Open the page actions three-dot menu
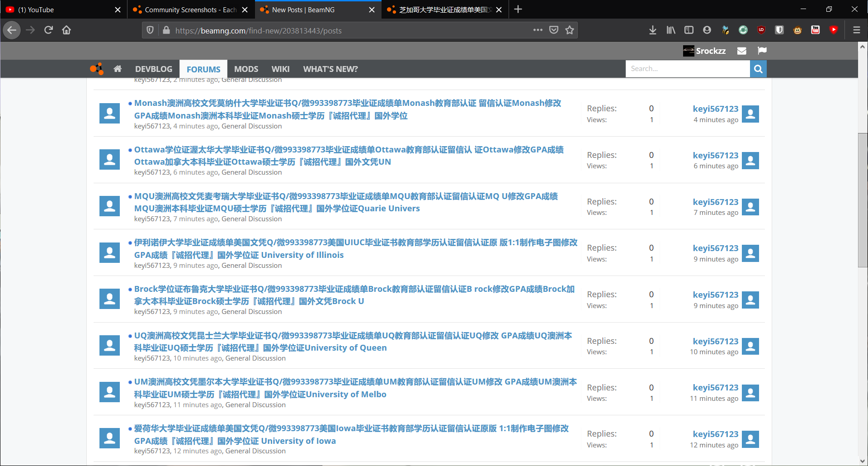The image size is (868, 466). (x=538, y=30)
